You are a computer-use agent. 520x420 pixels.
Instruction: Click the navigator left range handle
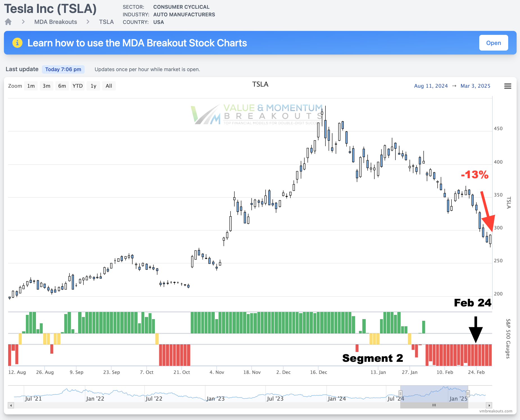(x=400, y=393)
